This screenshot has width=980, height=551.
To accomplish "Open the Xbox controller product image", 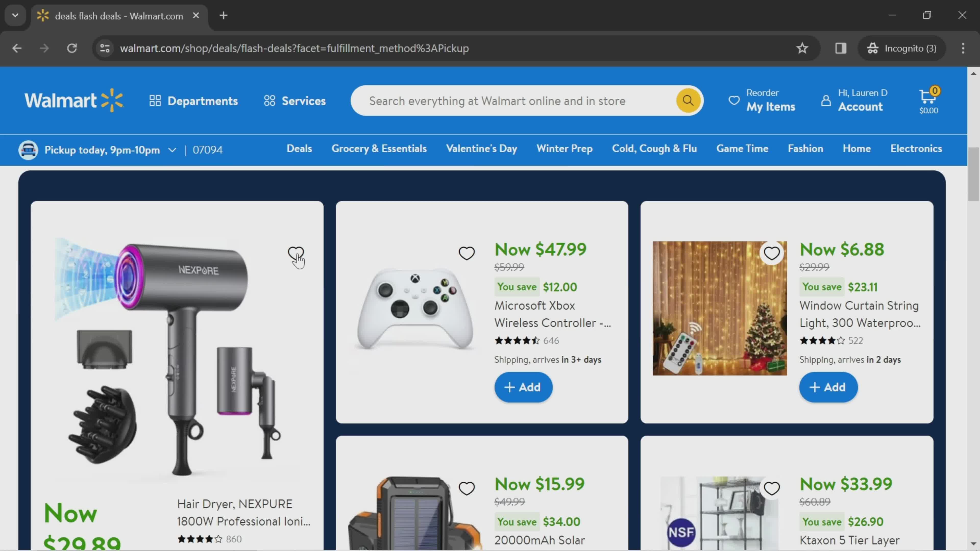I will point(415,309).
